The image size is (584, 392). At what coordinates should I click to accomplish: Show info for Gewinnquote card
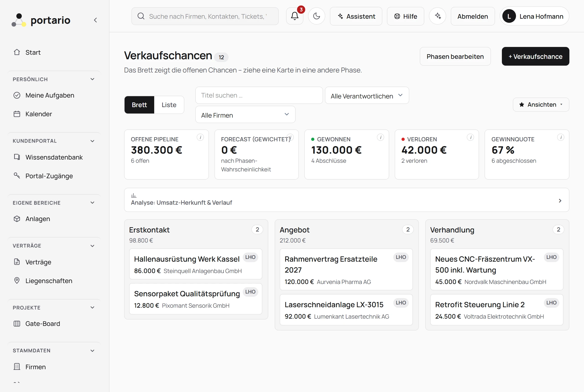click(561, 137)
